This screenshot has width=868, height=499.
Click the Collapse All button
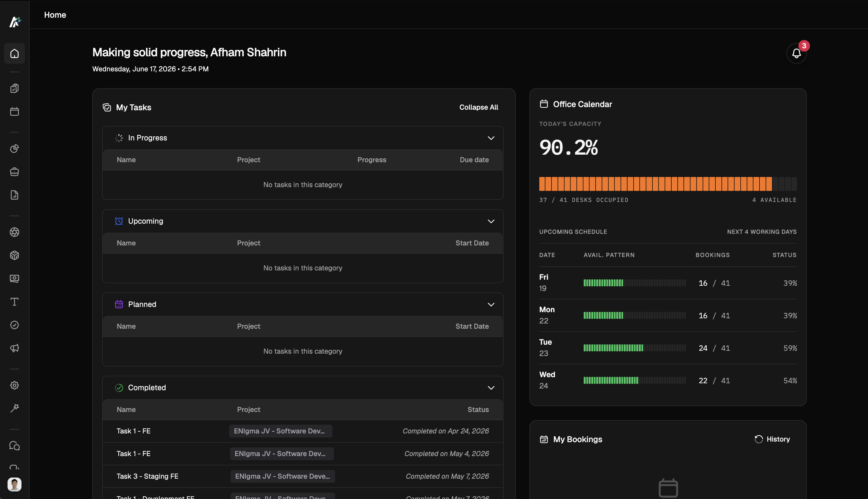coord(479,107)
